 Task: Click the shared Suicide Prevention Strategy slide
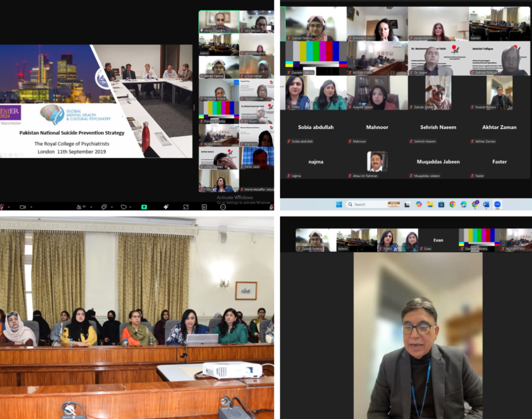96,101
